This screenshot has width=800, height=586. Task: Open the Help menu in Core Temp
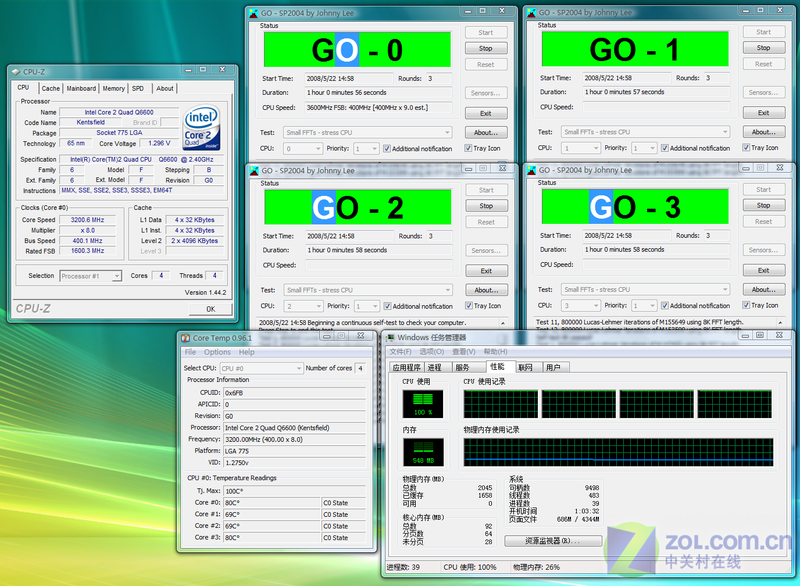pos(246,352)
